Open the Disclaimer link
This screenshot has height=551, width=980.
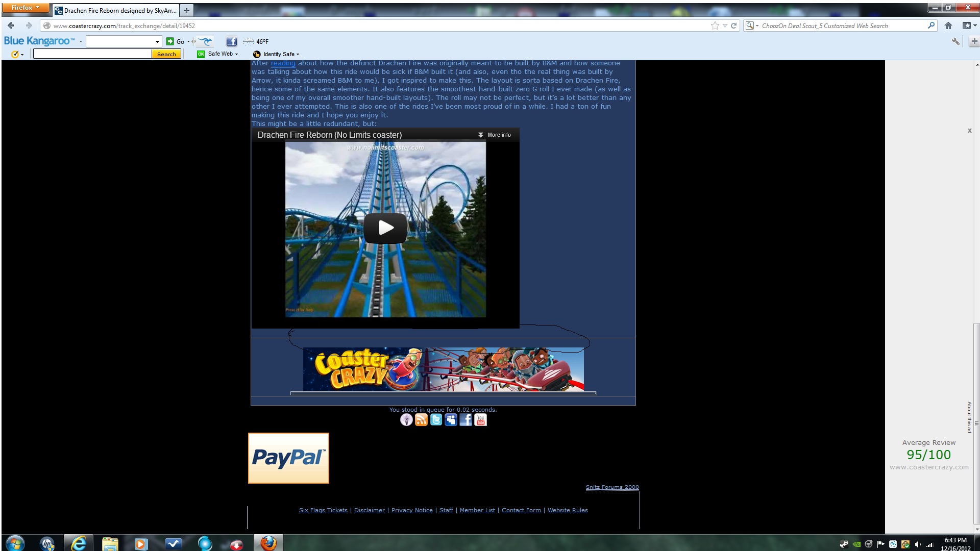tap(370, 510)
